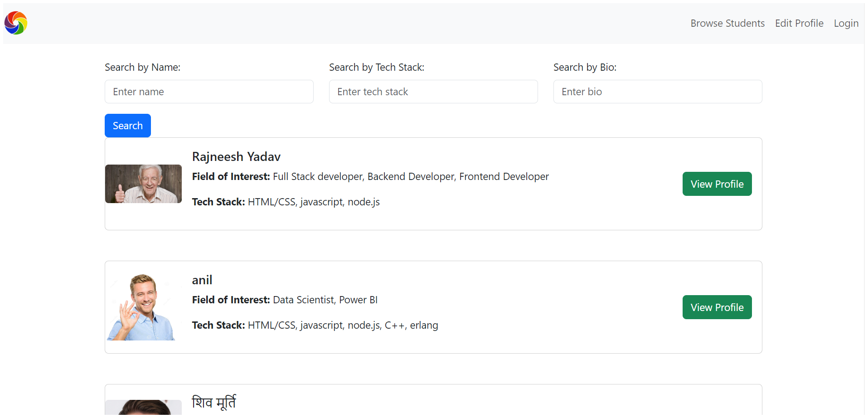Focus the Enter name search field
Viewport: 868px width, 418px height.
click(x=209, y=92)
